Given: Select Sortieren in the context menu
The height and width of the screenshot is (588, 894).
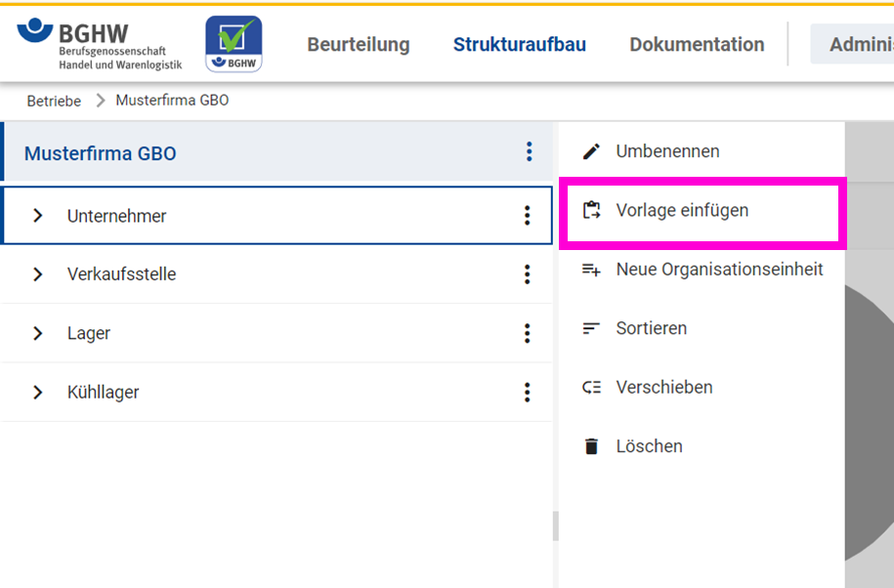Looking at the screenshot, I should click(651, 328).
